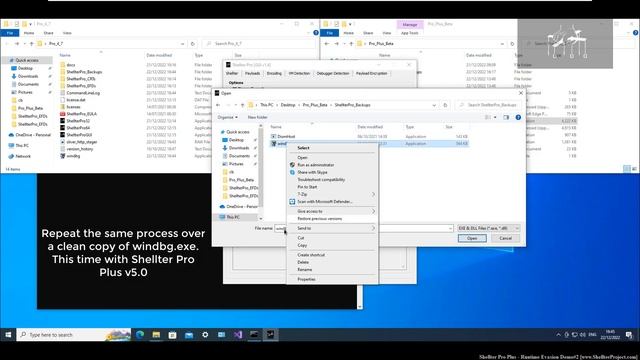
Task: Click Cancel button in Open dialog
Action: [505, 238]
